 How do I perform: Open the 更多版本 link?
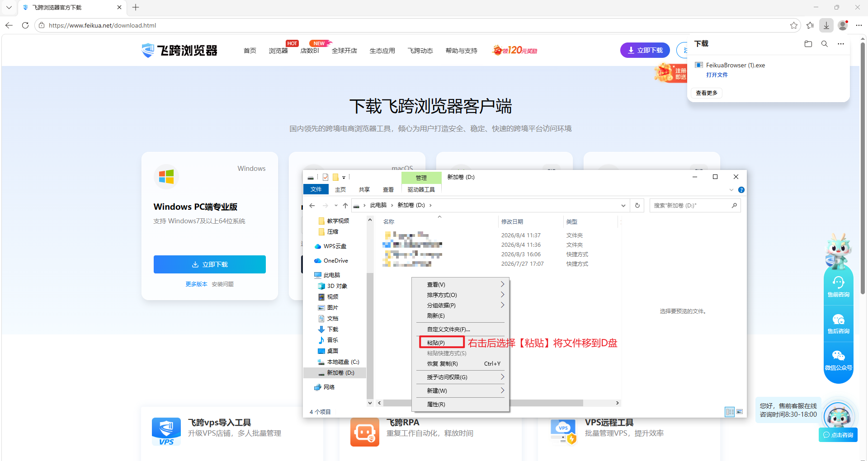point(196,284)
